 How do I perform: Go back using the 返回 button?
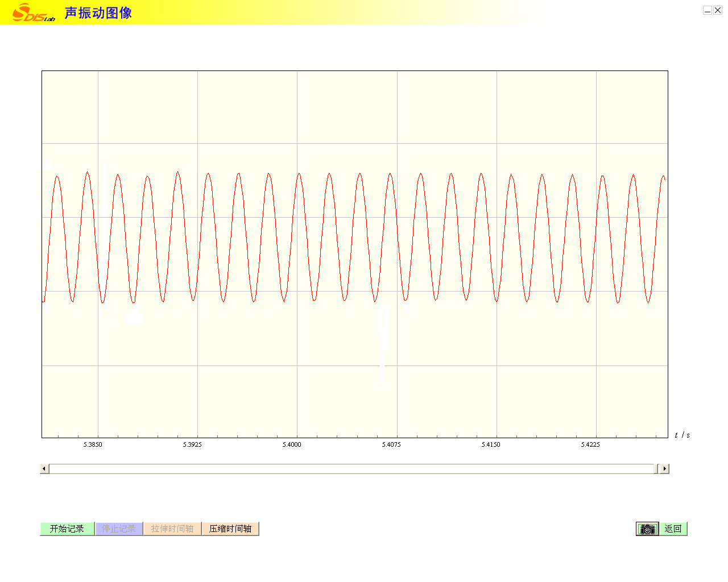pyautogui.click(x=673, y=529)
